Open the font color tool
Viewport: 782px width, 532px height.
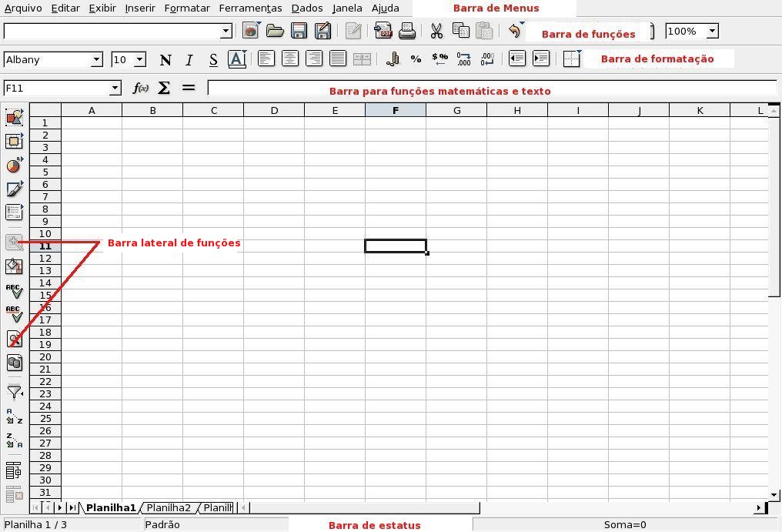point(237,59)
